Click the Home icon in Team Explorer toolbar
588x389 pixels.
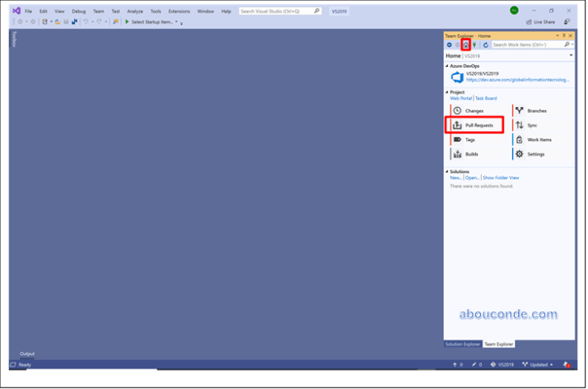tap(466, 45)
